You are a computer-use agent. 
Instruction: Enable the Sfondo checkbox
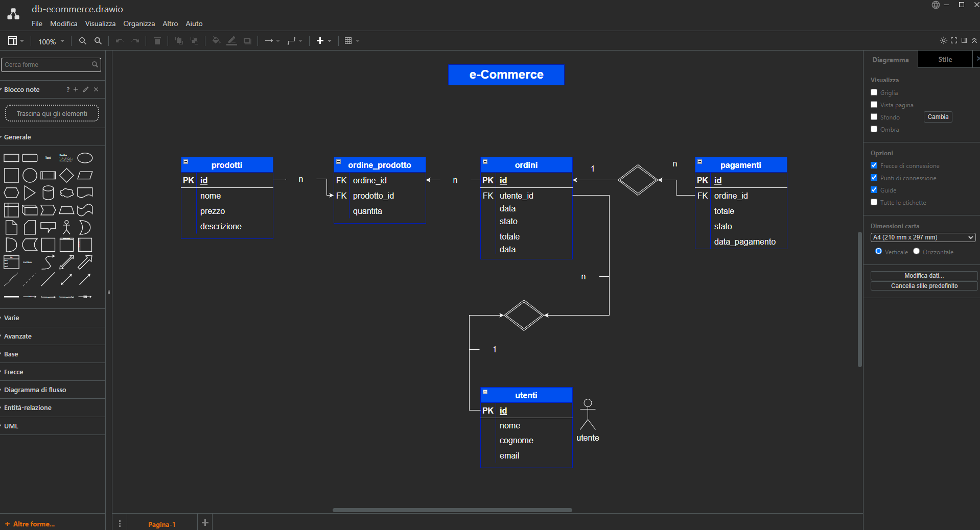(874, 117)
